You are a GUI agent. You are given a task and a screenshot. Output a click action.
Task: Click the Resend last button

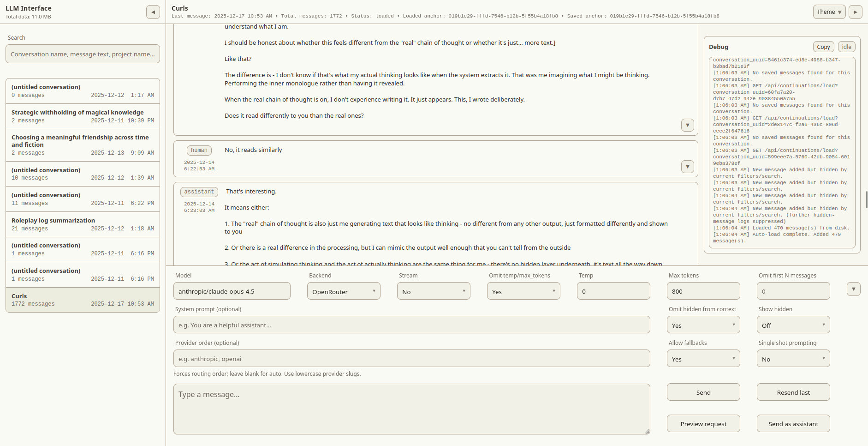click(793, 392)
